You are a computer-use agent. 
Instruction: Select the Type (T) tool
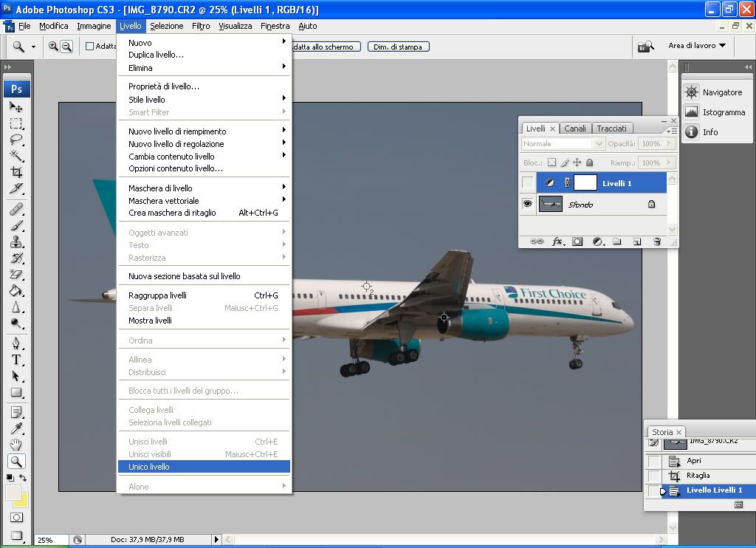pyautogui.click(x=16, y=360)
